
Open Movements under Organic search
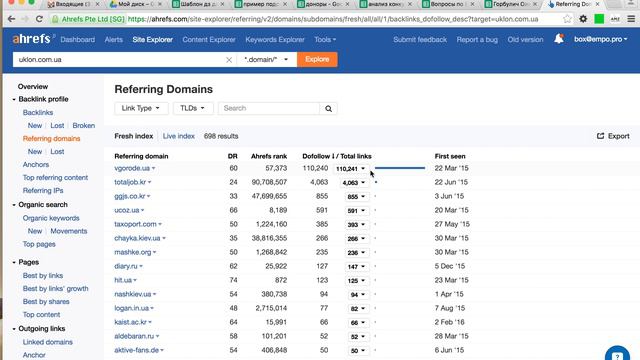tap(69, 231)
